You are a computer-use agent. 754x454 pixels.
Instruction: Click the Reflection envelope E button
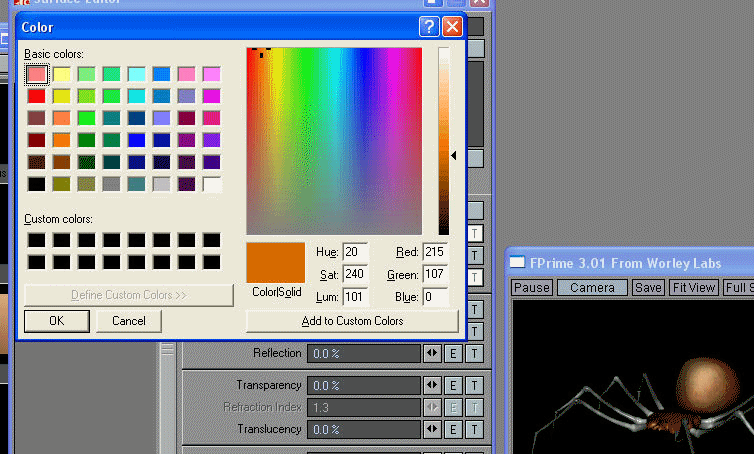pos(453,353)
